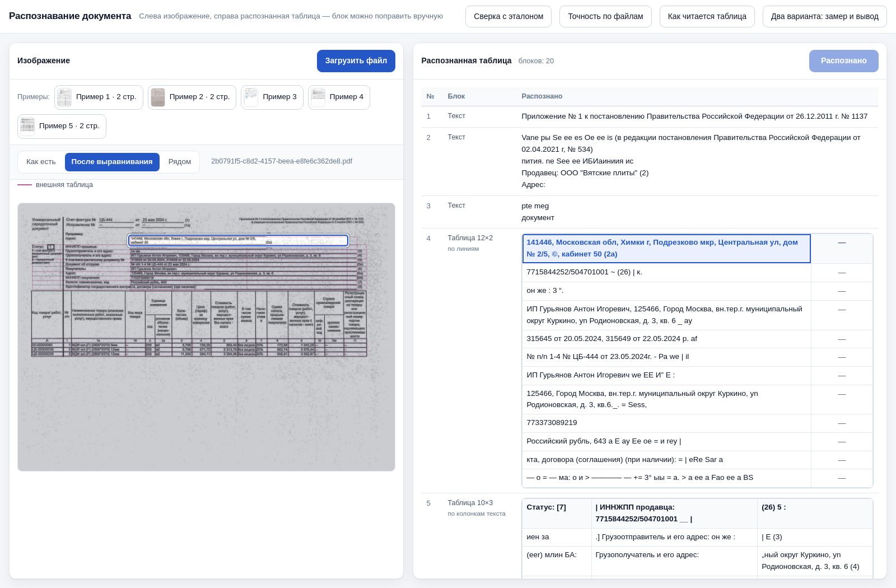896x588 pixels.
Task: Open Точность по файлам
Action: pos(605,16)
